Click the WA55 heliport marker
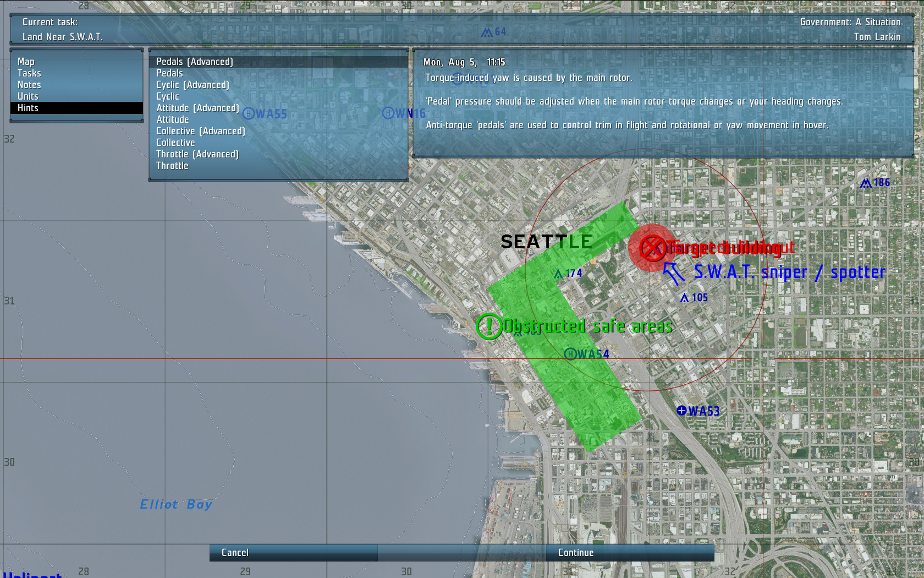The height and width of the screenshot is (578, 924). point(249,114)
